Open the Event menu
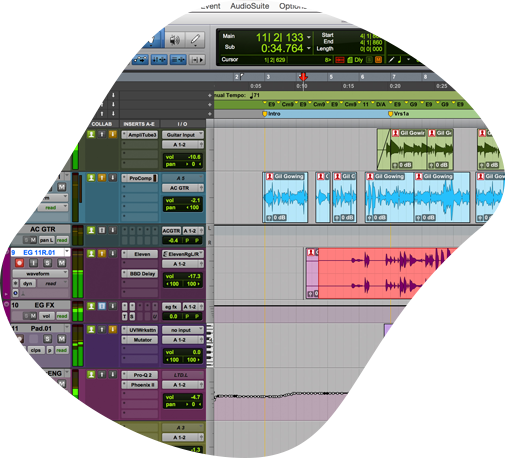The width and height of the screenshot is (505, 458). pos(211,6)
